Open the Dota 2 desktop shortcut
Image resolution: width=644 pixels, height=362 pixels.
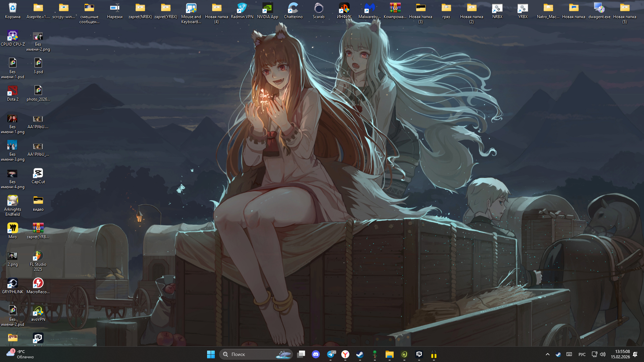pyautogui.click(x=12, y=91)
